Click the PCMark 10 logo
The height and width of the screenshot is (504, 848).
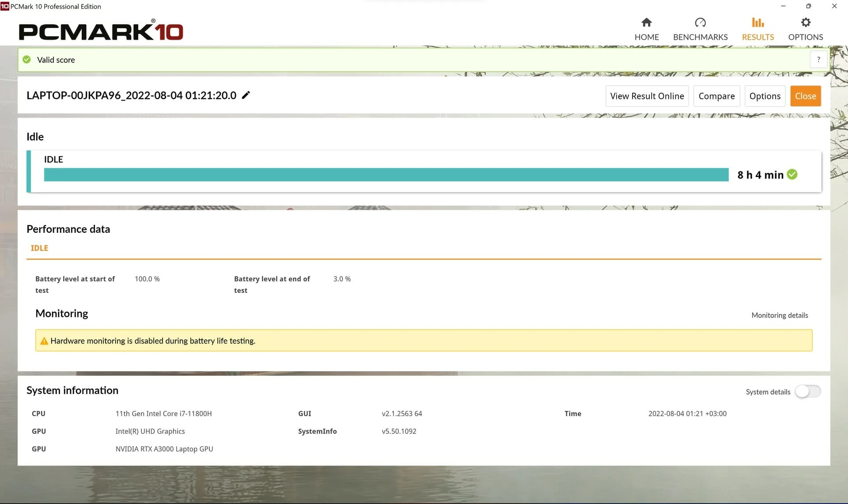point(101,30)
